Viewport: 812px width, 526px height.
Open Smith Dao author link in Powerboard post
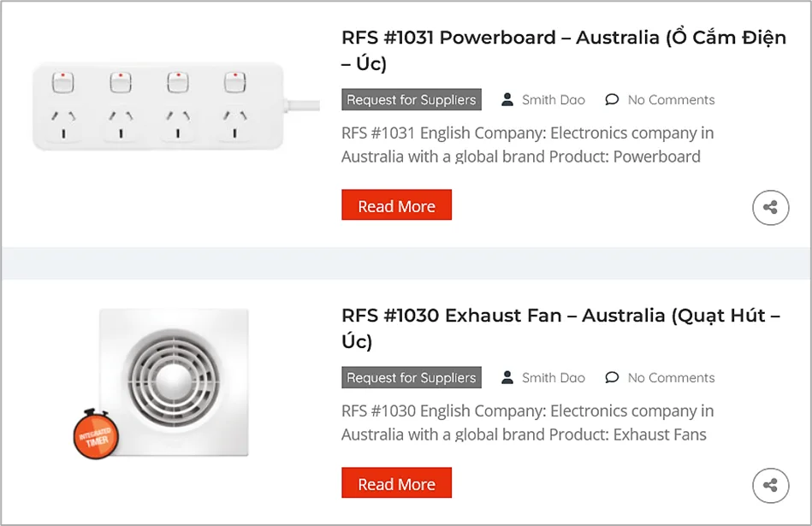(x=553, y=99)
